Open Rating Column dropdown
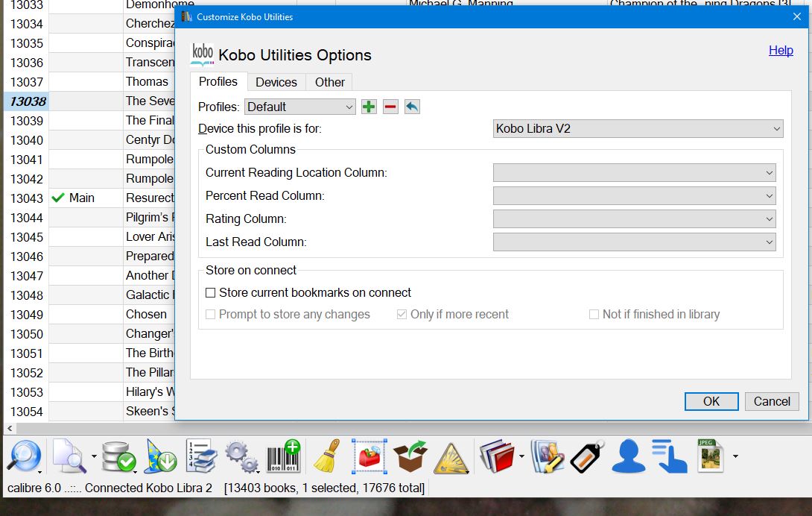 (635, 218)
